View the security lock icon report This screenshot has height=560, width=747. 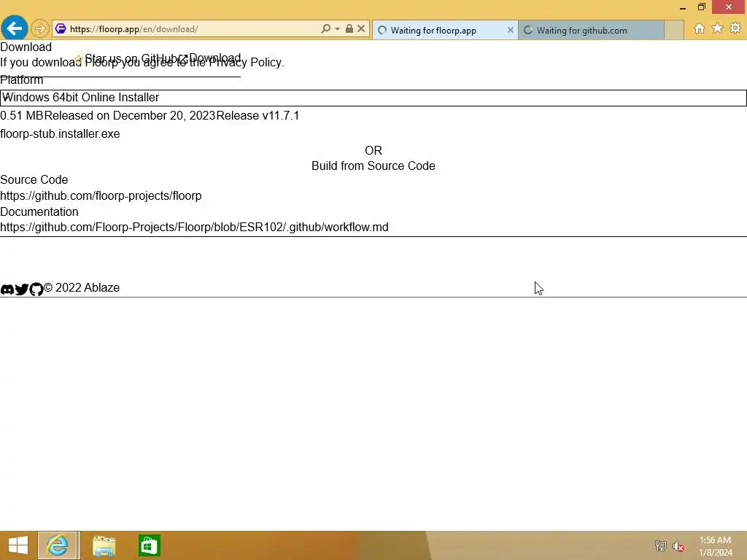click(x=349, y=28)
